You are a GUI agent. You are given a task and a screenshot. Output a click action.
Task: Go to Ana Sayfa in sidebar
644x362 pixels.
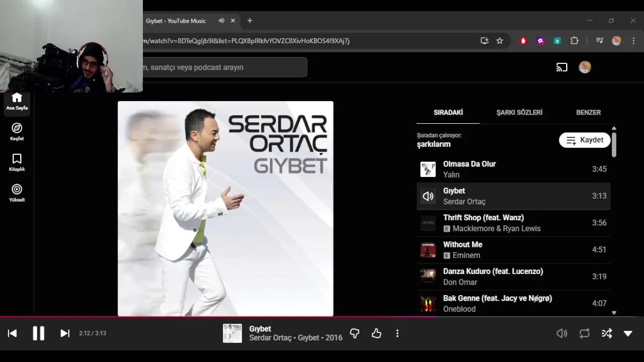(17, 102)
